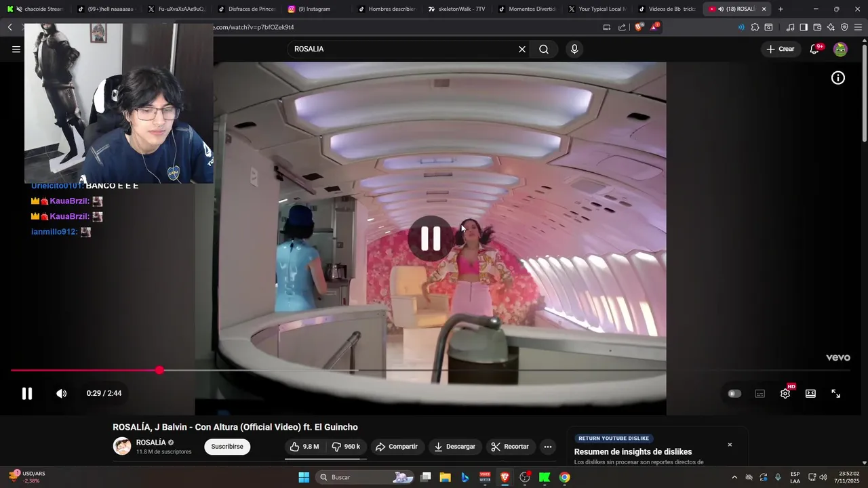Open OBS Studio from the taskbar

click(x=525, y=477)
